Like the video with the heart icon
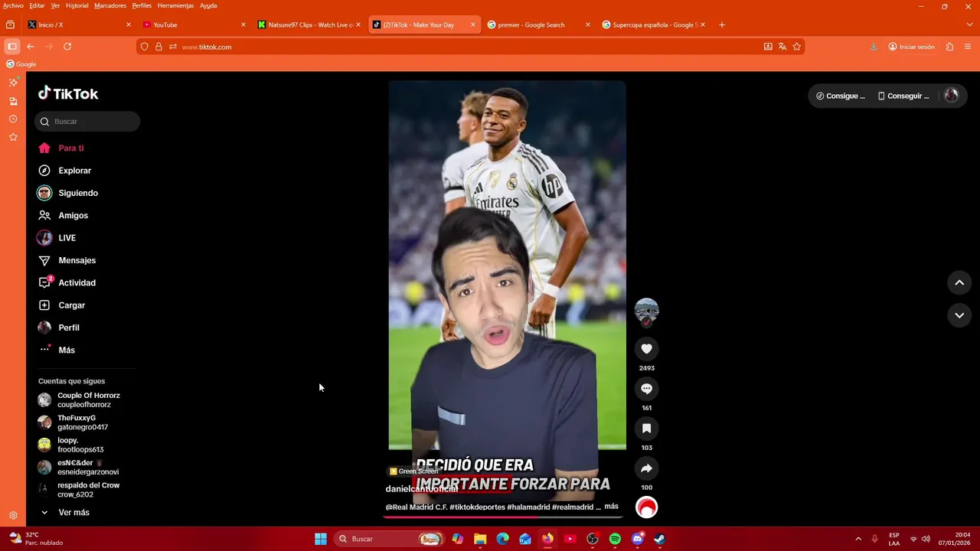This screenshot has height=551, width=980. 646,349
